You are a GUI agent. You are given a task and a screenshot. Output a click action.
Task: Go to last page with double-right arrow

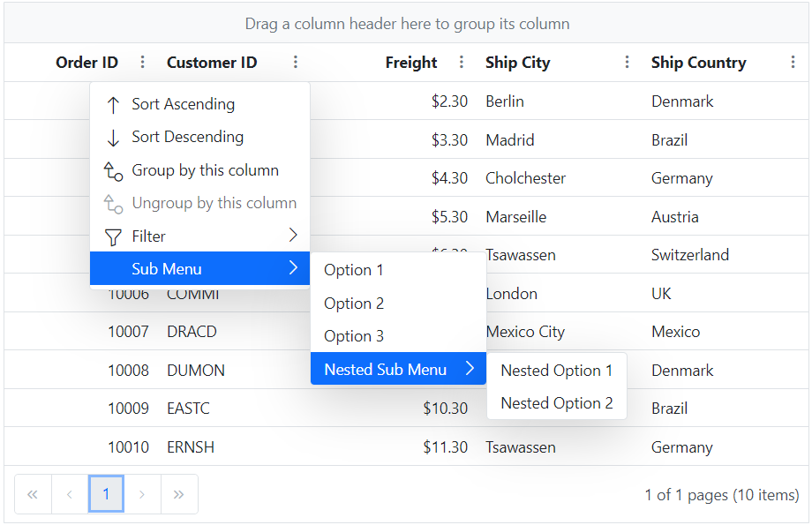point(178,494)
